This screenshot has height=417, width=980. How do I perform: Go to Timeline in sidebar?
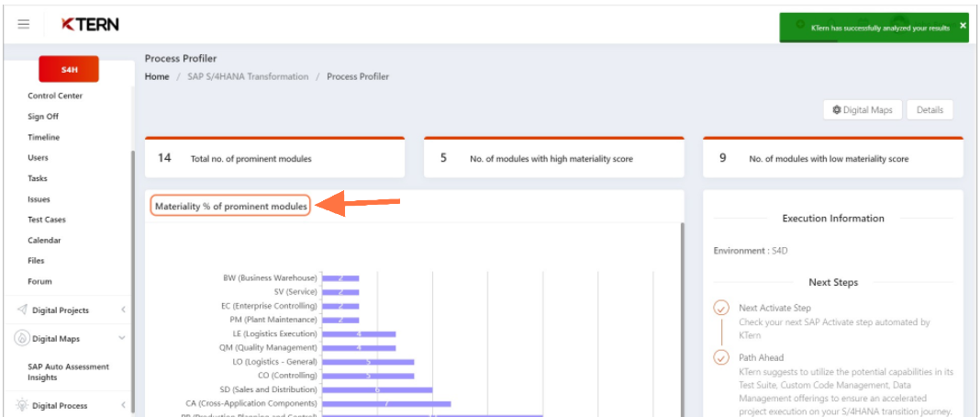[44, 137]
